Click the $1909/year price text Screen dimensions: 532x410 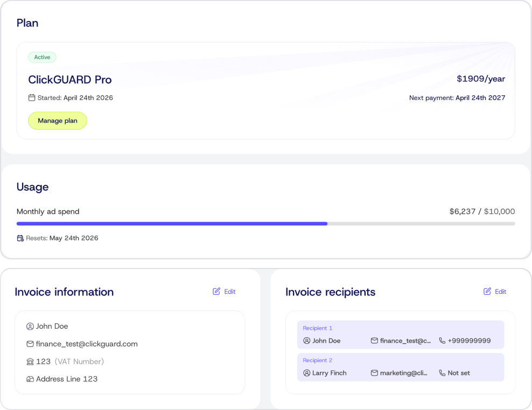tap(481, 79)
